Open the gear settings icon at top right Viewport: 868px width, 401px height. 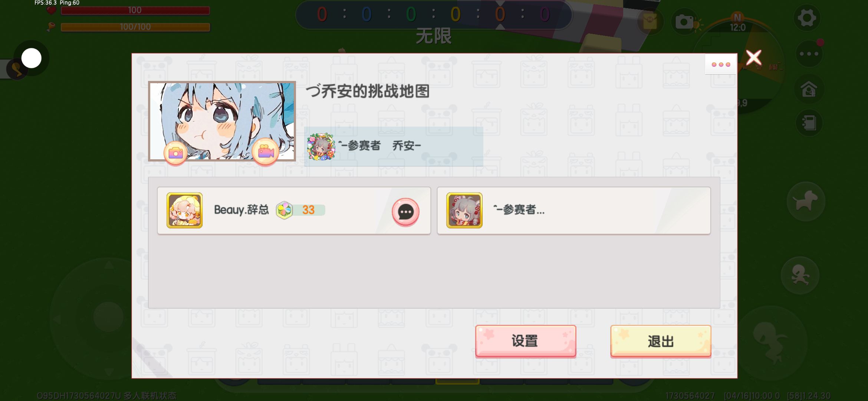(x=807, y=17)
